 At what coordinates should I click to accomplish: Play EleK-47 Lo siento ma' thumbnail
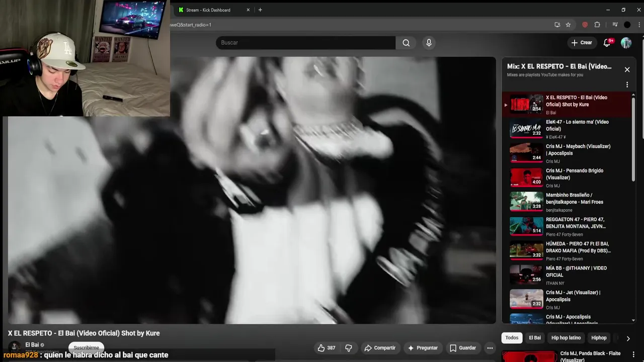pyautogui.click(x=526, y=128)
